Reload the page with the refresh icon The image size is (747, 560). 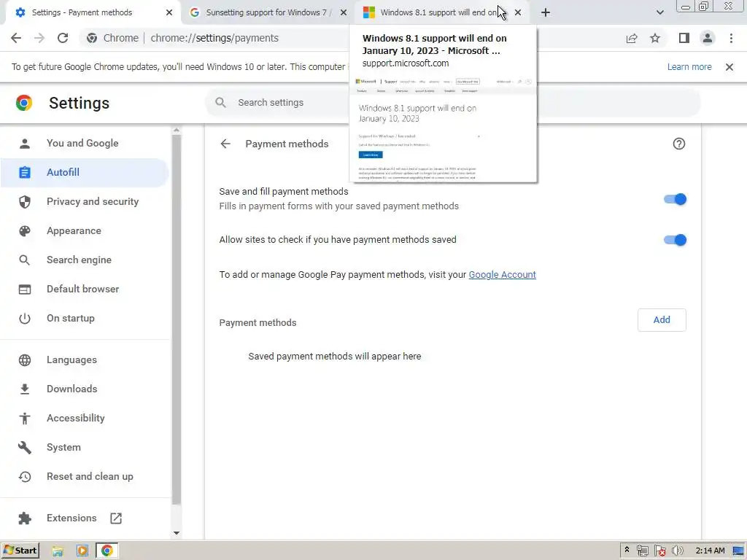point(63,38)
